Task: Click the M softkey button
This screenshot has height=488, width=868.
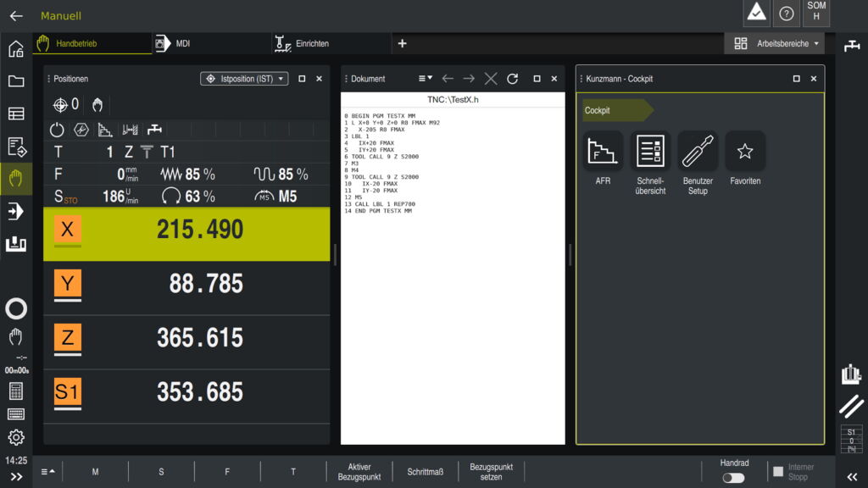Action: click(x=95, y=472)
